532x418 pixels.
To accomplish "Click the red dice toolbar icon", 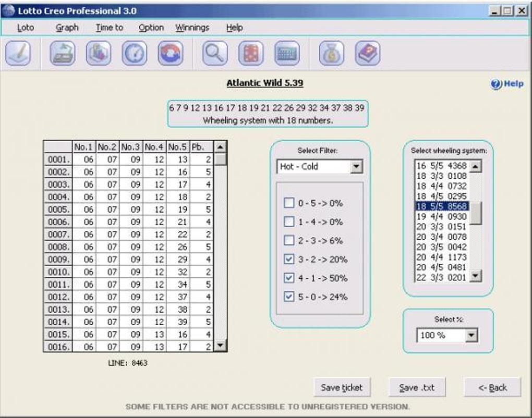I will 251,53.
